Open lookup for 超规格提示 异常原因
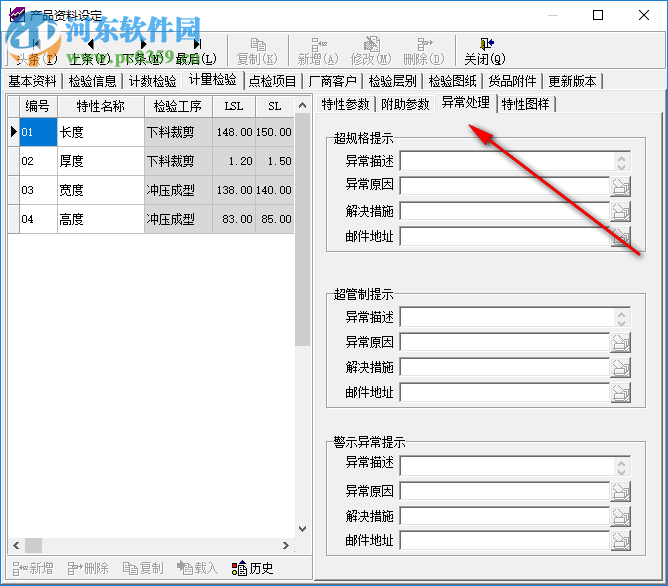Screen dimensions: 668x586 (620, 187)
